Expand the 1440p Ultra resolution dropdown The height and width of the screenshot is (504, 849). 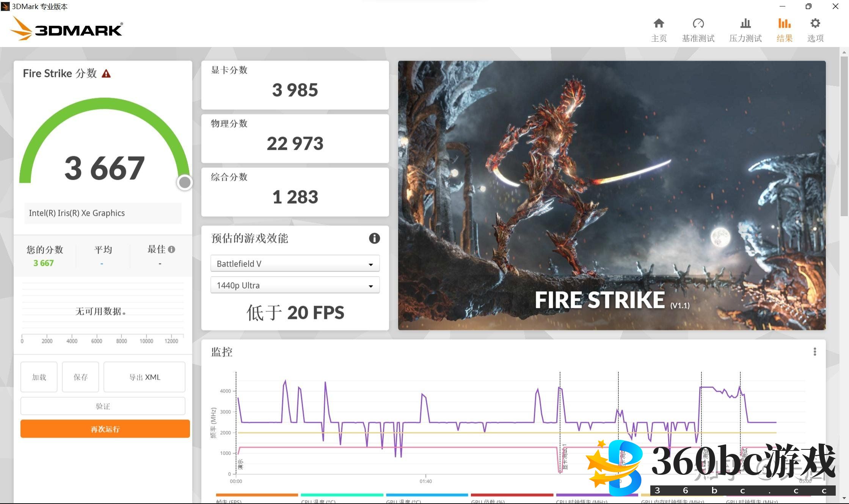(295, 285)
